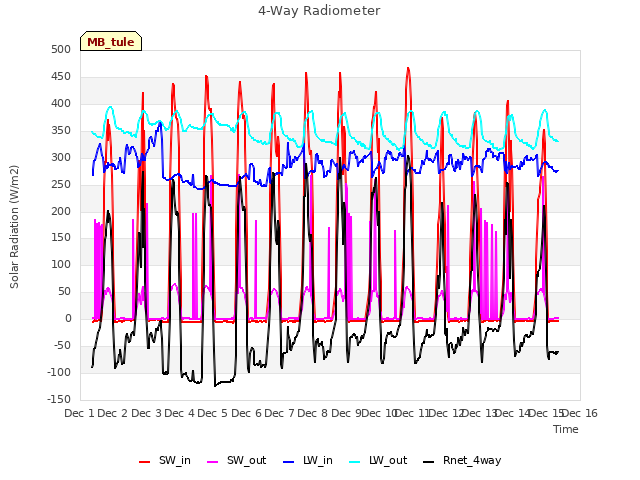Screen dimensions: 640x480
Task: Click the 400 y-axis tick label
Action: (x=61, y=103)
